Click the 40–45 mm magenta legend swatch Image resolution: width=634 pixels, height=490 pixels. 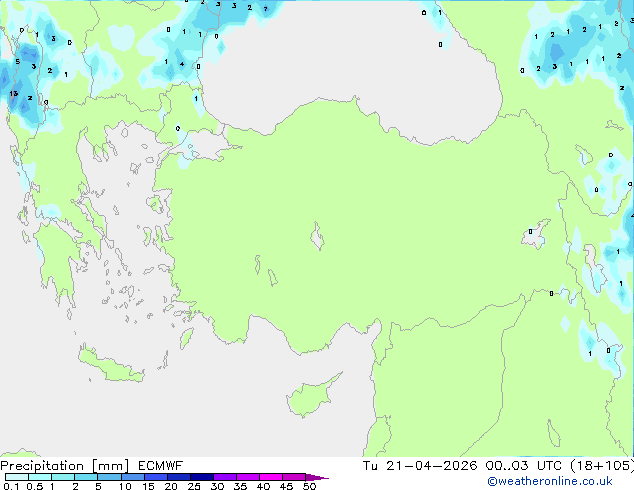click(x=271, y=477)
